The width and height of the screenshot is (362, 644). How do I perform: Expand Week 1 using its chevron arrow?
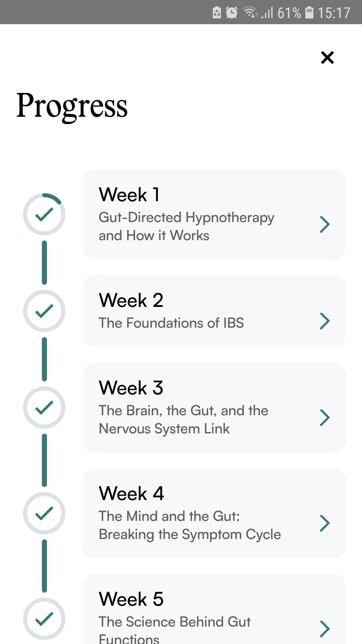(324, 224)
